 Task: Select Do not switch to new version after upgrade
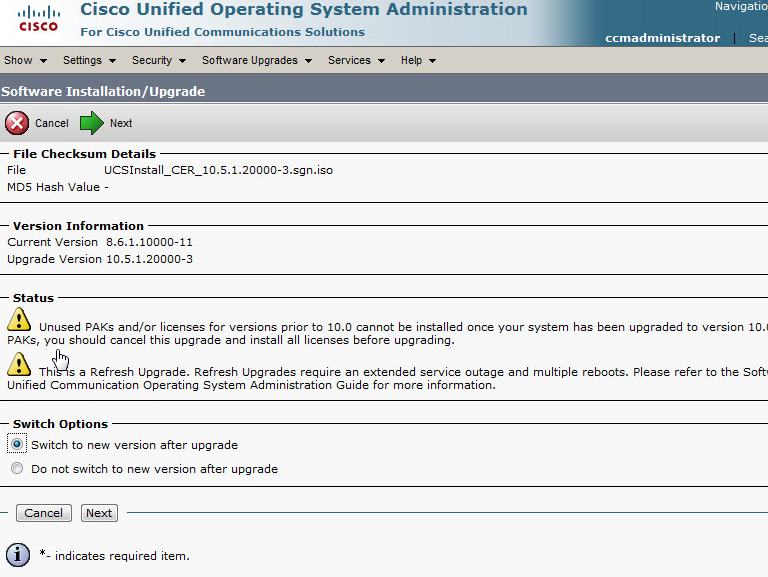(17, 468)
